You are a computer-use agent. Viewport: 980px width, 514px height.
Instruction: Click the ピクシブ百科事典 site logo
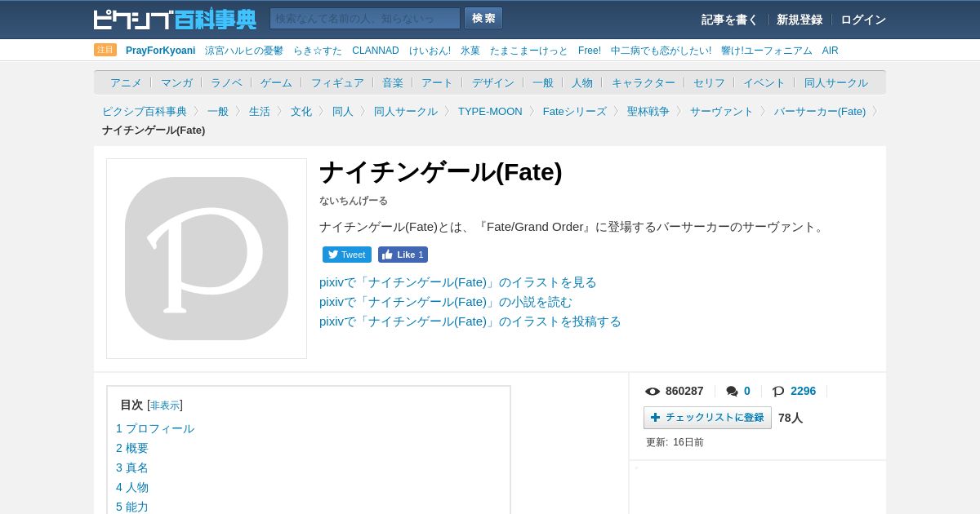coord(175,19)
